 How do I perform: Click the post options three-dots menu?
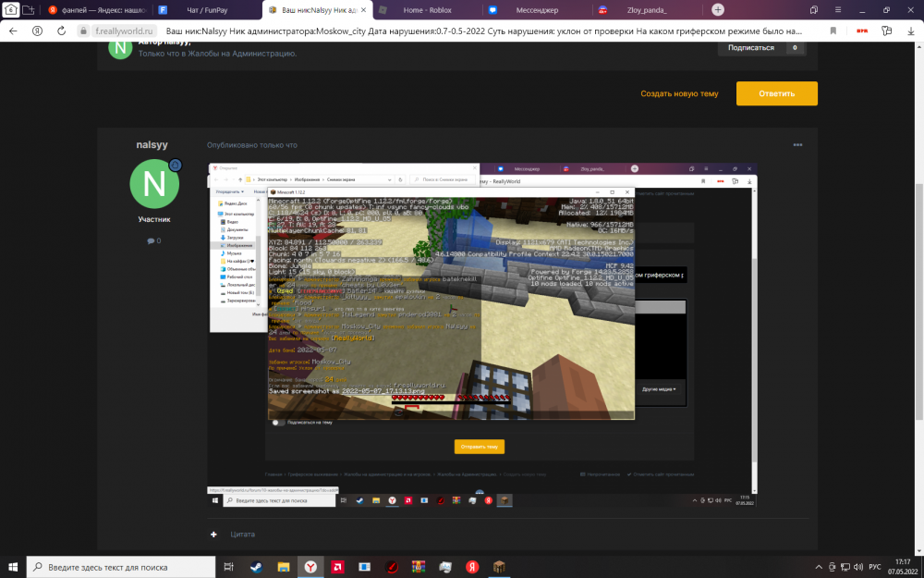(797, 144)
